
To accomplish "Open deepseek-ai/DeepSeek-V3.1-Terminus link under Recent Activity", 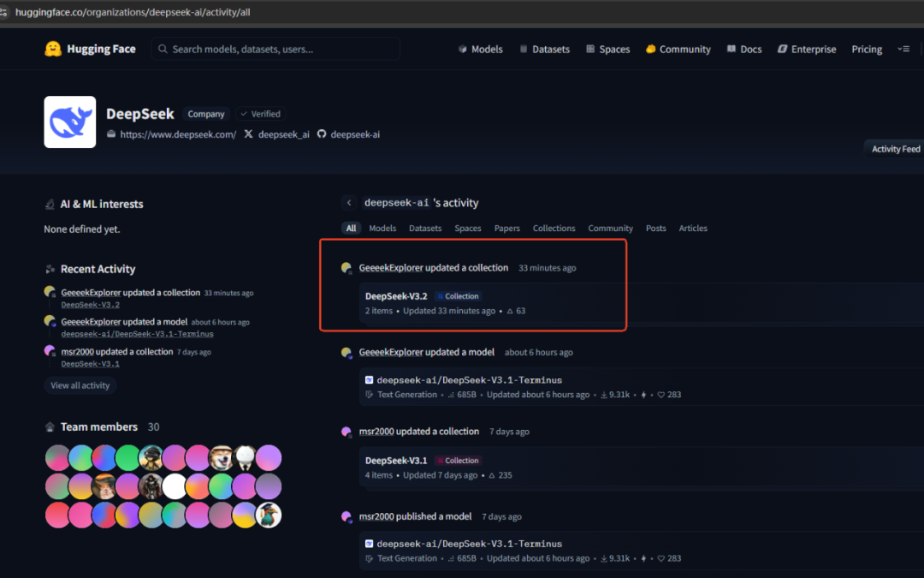I will [137, 334].
